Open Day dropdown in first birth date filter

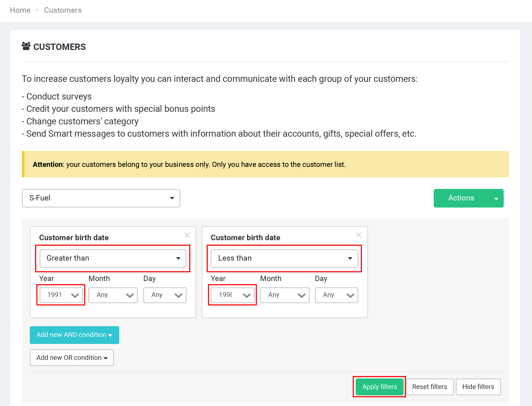165,295
